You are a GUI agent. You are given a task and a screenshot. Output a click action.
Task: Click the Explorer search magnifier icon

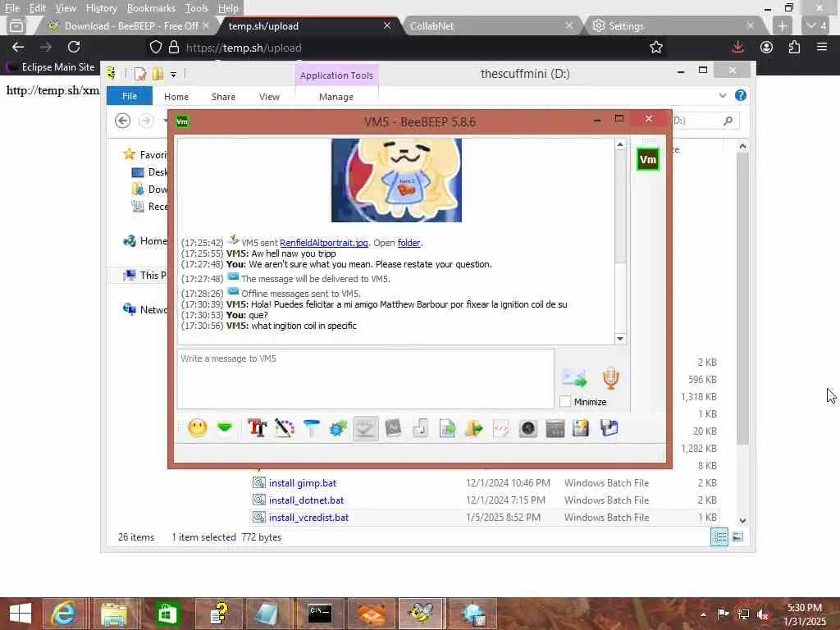click(728, 121)
